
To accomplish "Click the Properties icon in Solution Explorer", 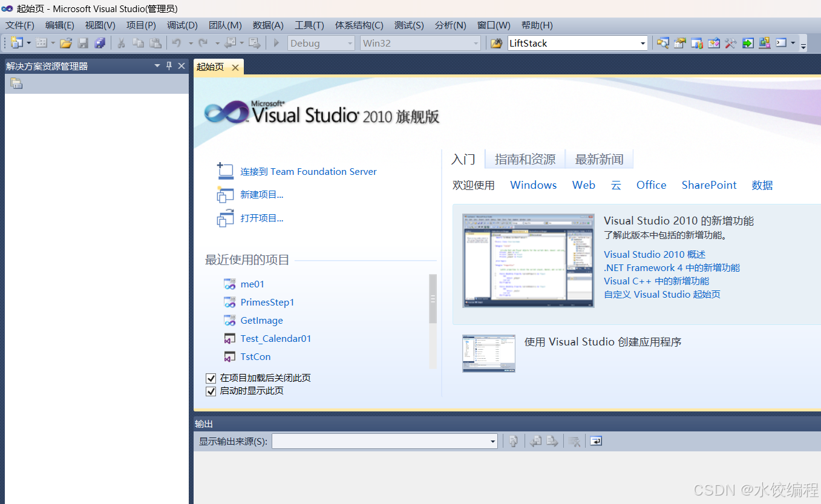I will tap(16, 83).
